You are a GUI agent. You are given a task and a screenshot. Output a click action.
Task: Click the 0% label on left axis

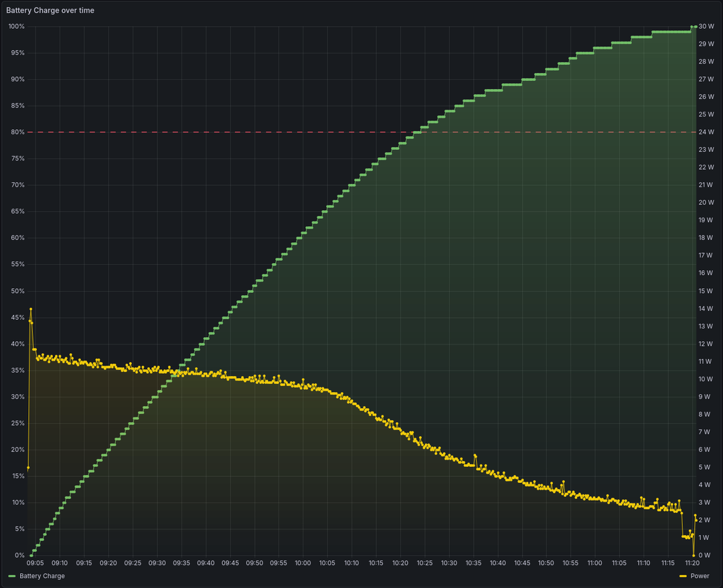(x=19, y=555)
